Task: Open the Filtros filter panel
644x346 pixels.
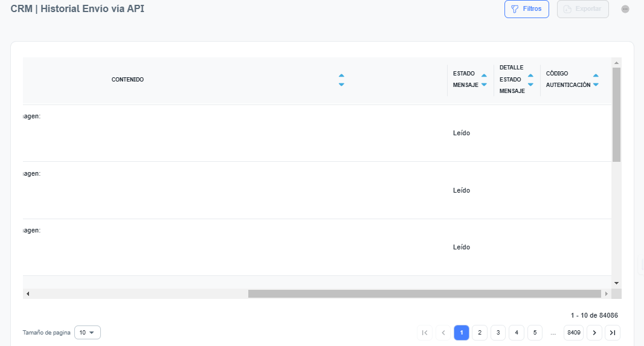Action: 526,9
